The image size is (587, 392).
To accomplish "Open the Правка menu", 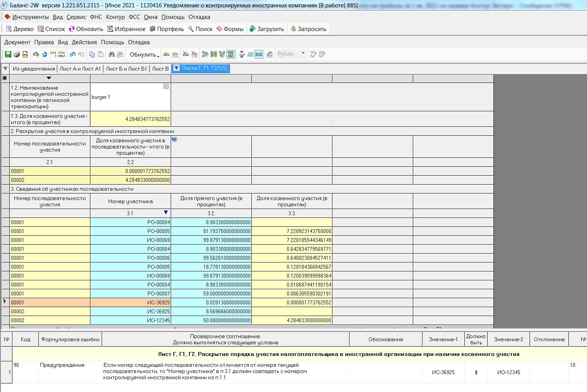I will [44, 42].
